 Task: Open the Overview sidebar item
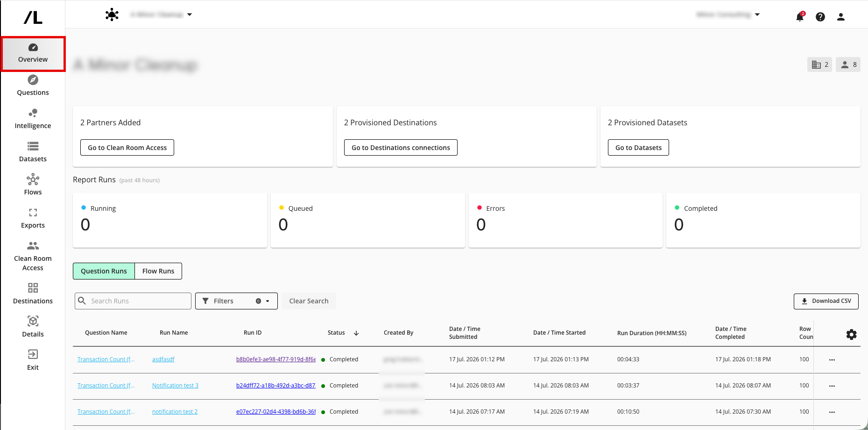click(x=33, y=54)
